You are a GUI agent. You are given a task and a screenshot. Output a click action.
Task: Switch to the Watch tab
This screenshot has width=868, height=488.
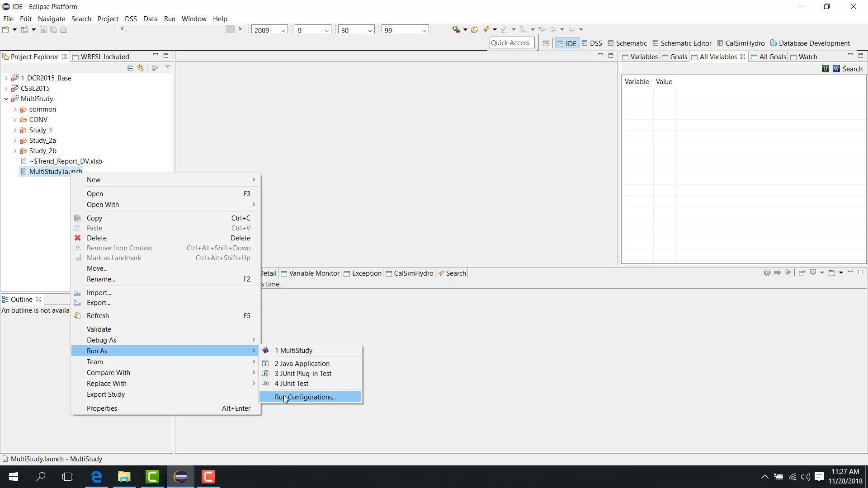803,57
